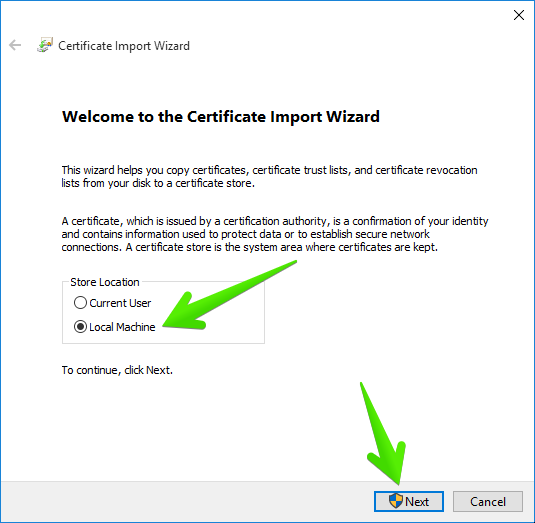Select the Local Machine radio button
Screen dimensions: 535x523
80,327
